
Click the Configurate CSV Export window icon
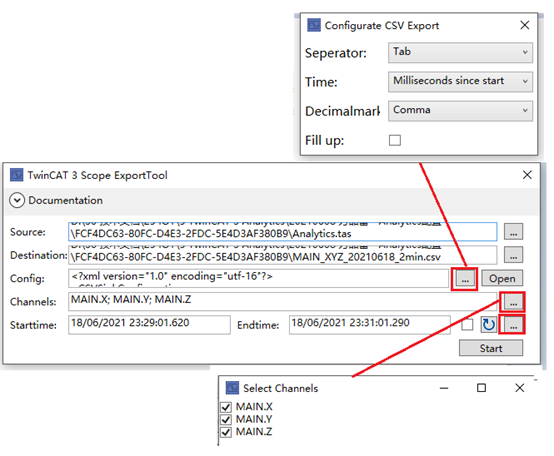[314, 25]
